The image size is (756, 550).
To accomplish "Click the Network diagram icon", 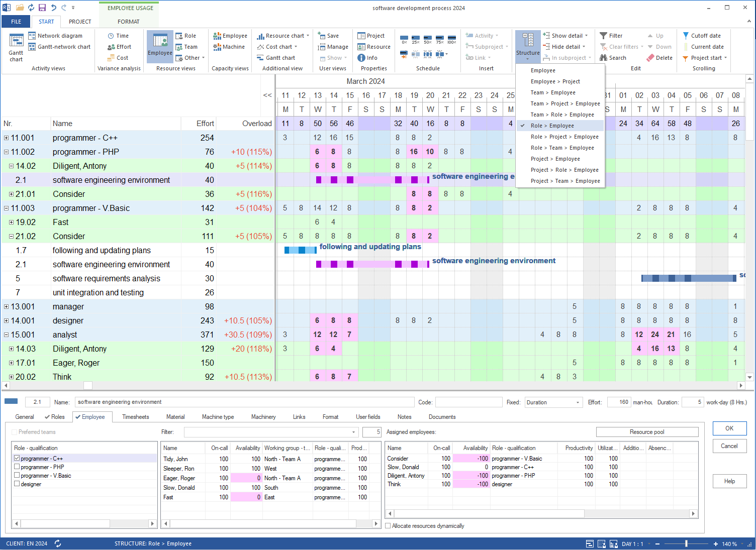I will pos(32,36).
